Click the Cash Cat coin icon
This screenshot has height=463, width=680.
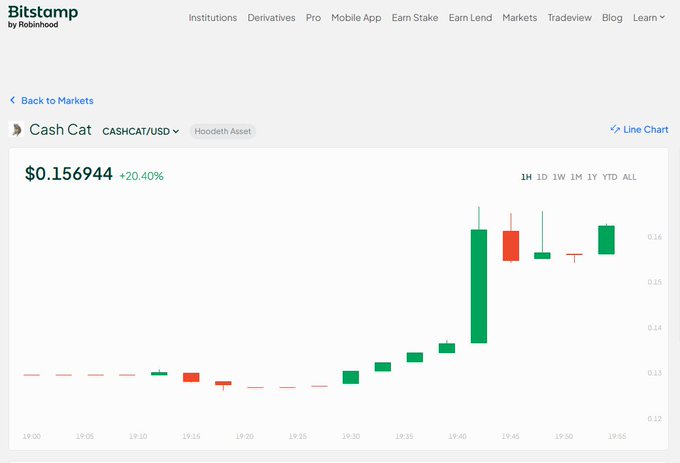click(x=16, y=130)
